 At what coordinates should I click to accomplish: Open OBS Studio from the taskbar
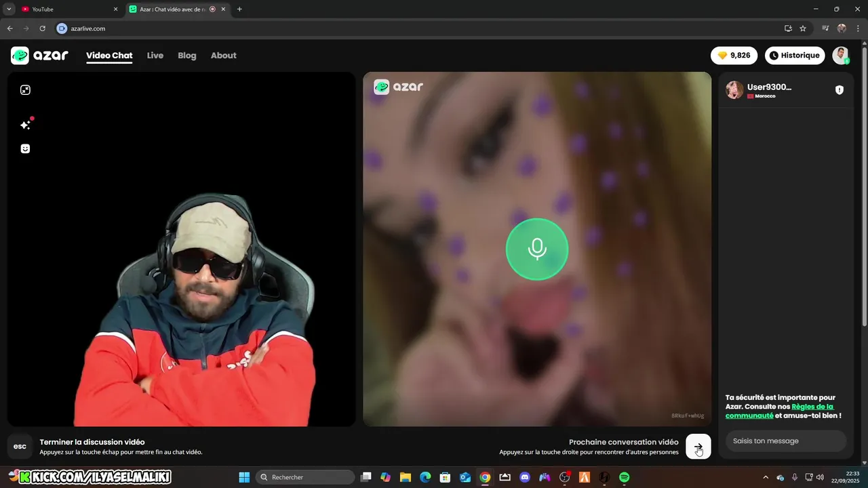(x=564, y=477)
